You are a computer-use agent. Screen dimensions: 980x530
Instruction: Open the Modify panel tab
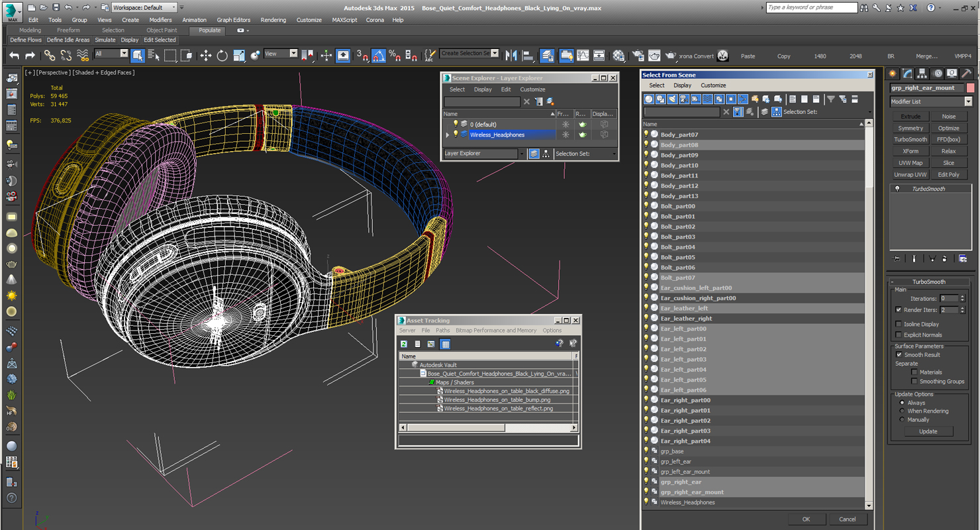907,74
